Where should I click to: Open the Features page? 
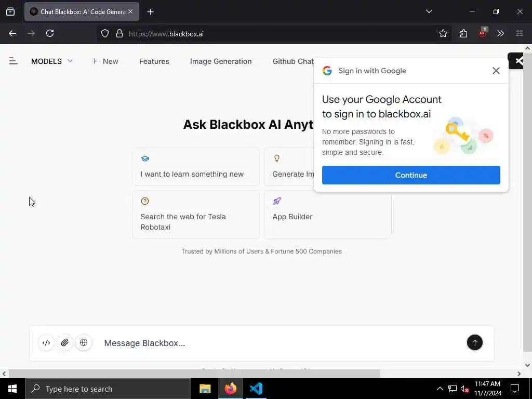pyautogui.click(x=154, y=61)
